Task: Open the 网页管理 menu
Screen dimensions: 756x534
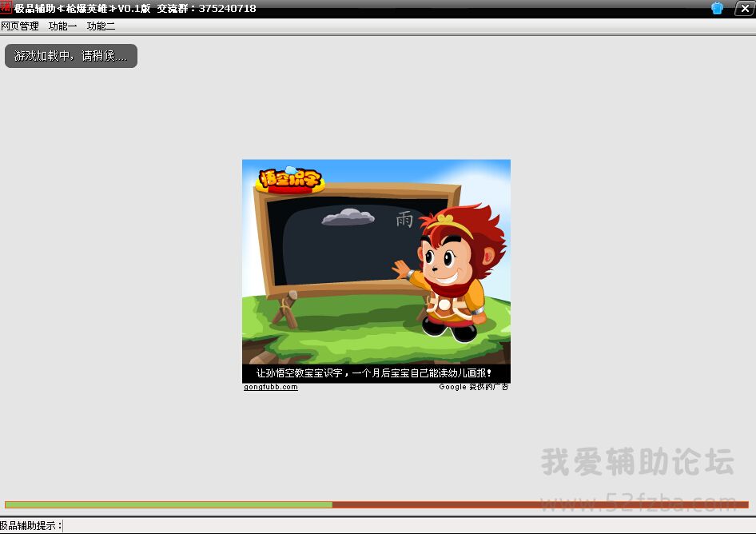Action: 20,26
